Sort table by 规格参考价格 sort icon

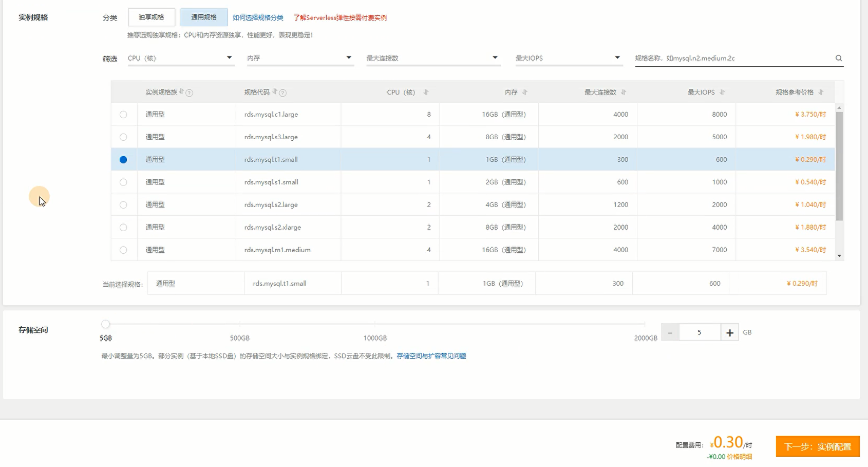tap(821, 92)
